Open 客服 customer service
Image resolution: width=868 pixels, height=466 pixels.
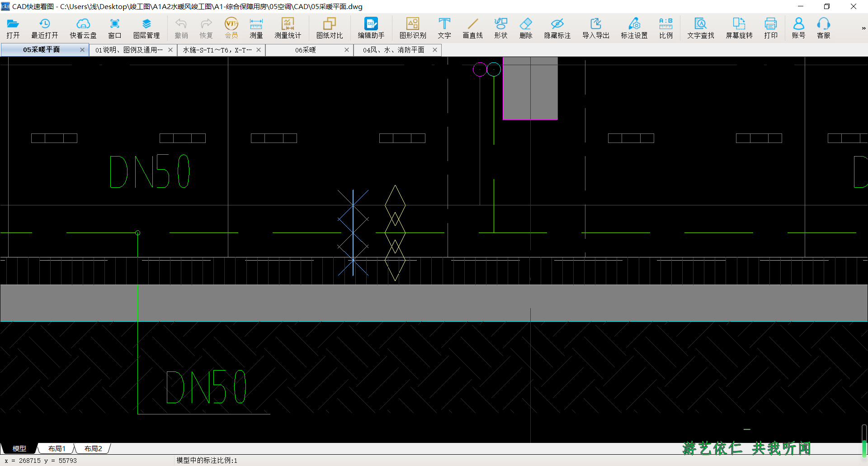click(824, 28)
